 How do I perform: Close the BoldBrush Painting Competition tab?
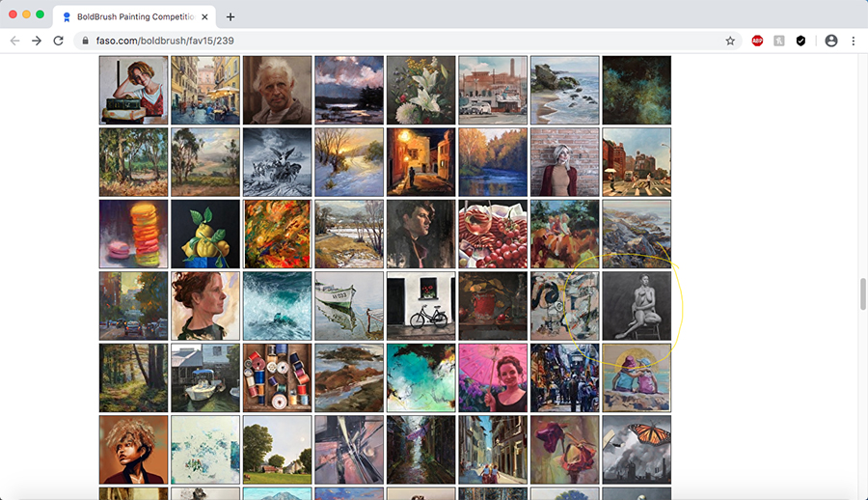(x=205, y=16)
